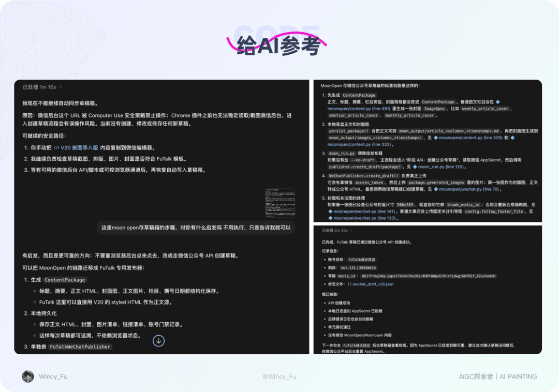559x392 pixels.
Task: Click the 'Vol.131 | 20260616' code chip
Action: (x=358, y=268)
